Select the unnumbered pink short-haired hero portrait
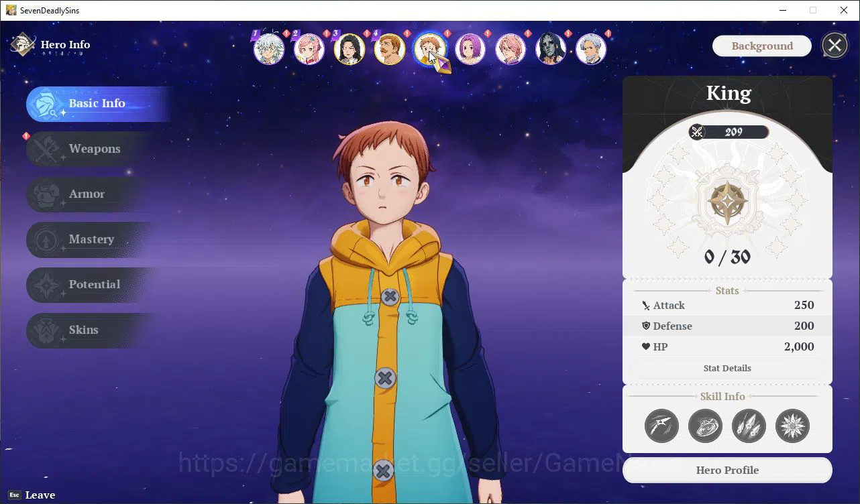860x504 pixels. [x=510, y=49]
